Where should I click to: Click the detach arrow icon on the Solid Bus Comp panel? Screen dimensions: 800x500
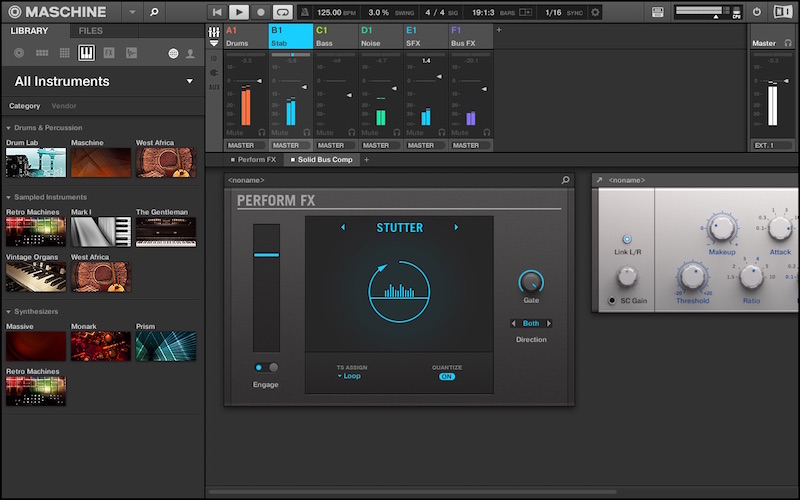[599, 180]
